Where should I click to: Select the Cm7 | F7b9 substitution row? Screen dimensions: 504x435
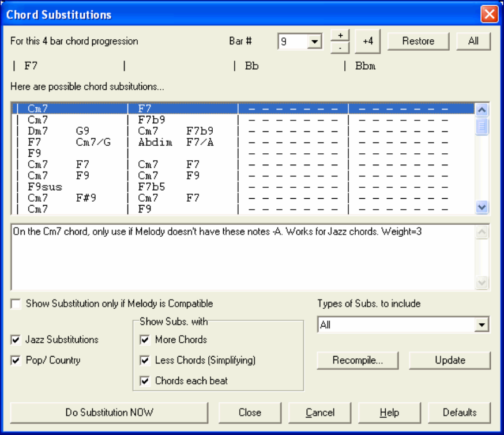click(243, 120)
